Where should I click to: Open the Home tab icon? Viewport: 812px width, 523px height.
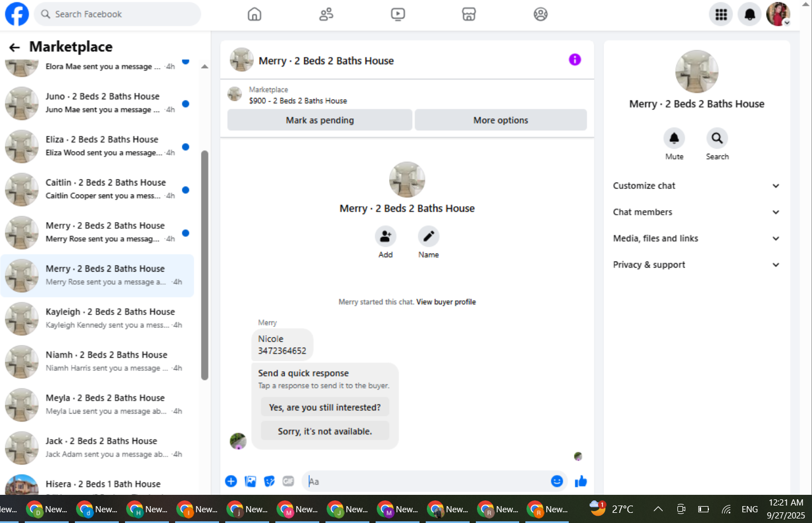(x=255, y=14)
